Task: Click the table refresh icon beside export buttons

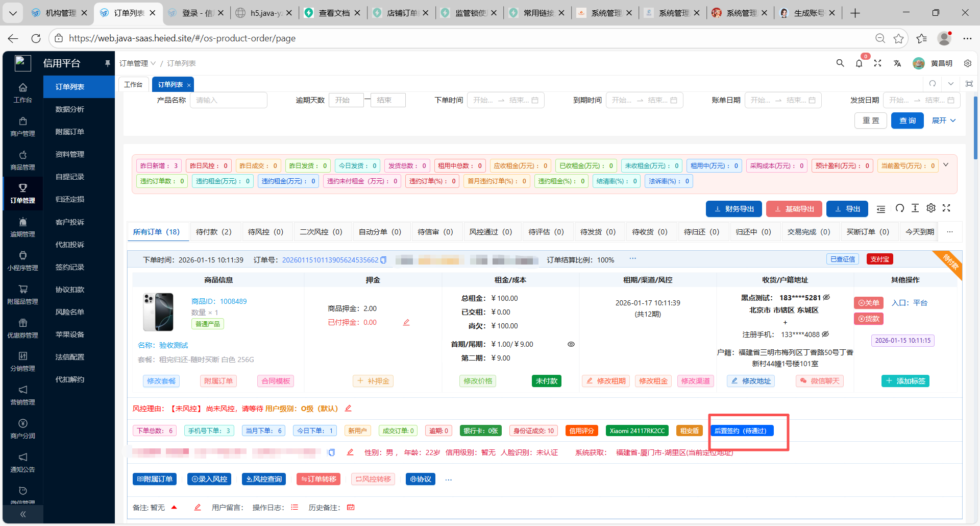Action: pyautogui.click(x=899, y=208)
